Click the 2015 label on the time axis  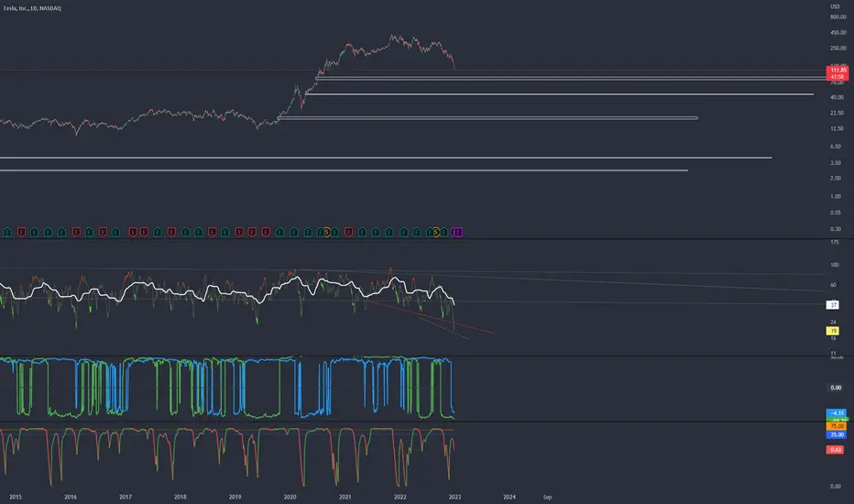[16, 497]
